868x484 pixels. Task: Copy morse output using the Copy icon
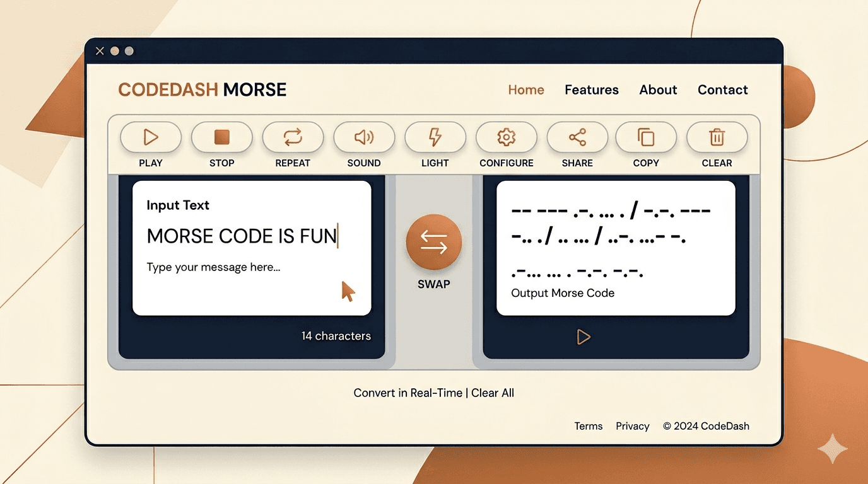pyautogui.click(x=646, y=136)
